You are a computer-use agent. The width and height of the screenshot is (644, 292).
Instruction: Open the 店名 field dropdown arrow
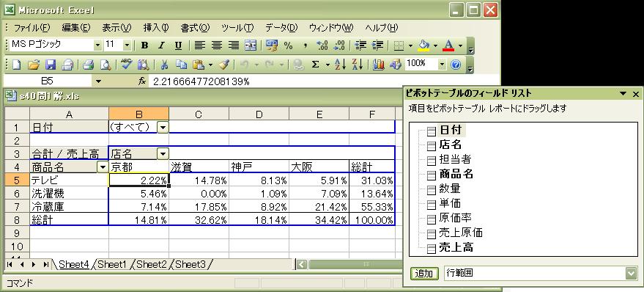pos(163,154)
